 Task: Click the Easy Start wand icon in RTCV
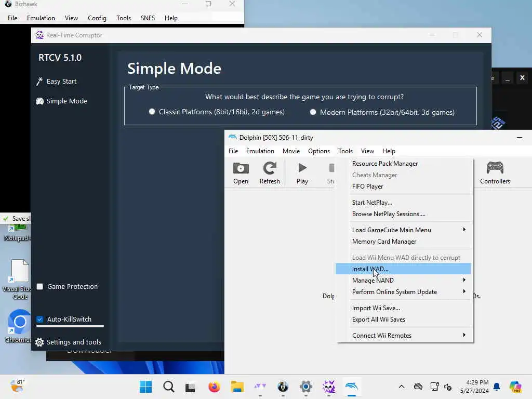click(39, 82)
